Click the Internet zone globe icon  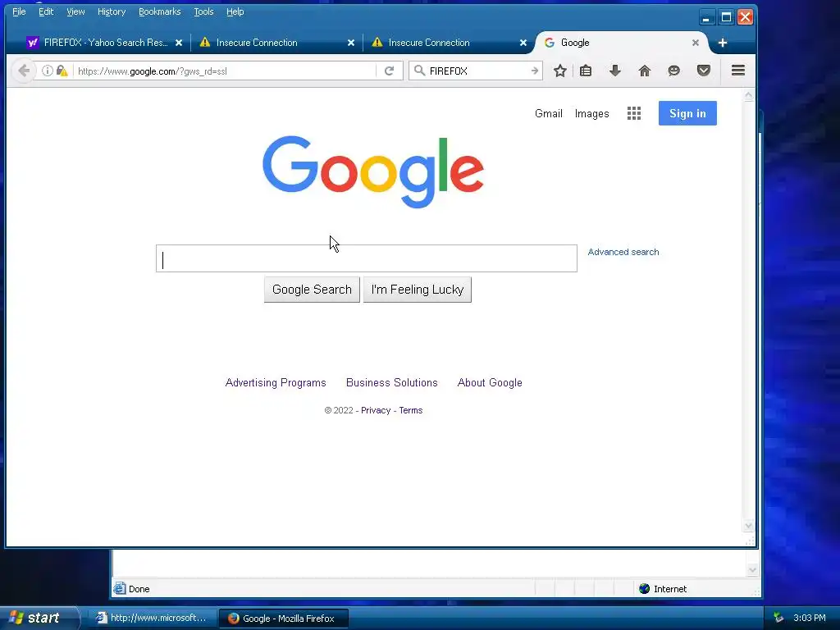coord(645,589)
